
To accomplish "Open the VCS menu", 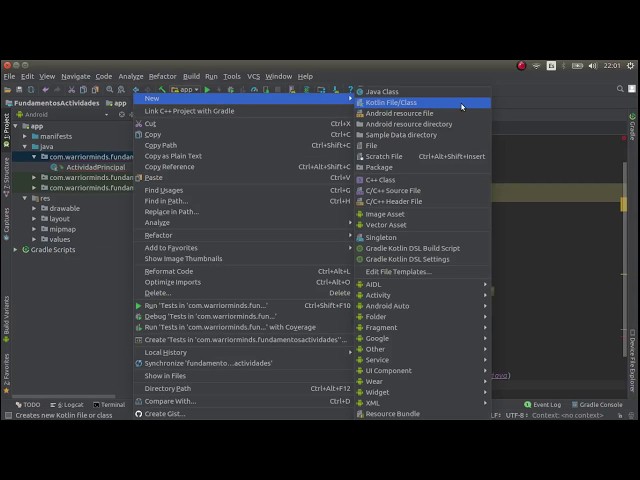I will tap(253, 76).
